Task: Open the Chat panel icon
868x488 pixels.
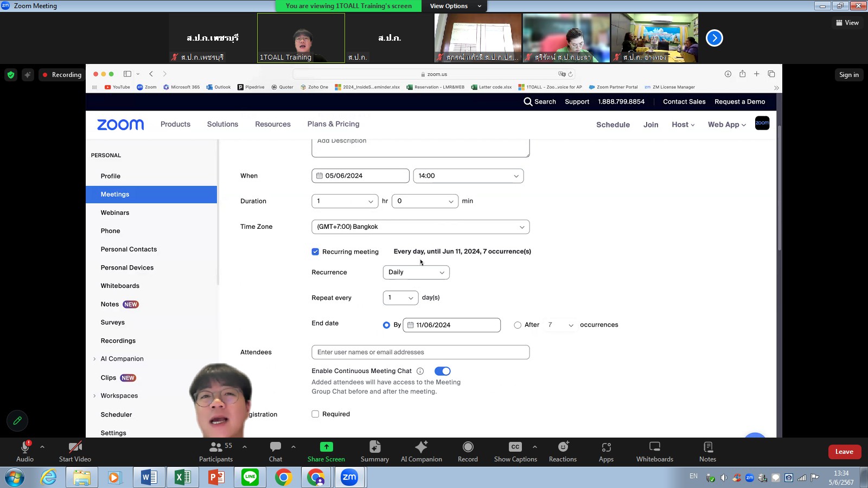Action: click(x=276, y=447)
